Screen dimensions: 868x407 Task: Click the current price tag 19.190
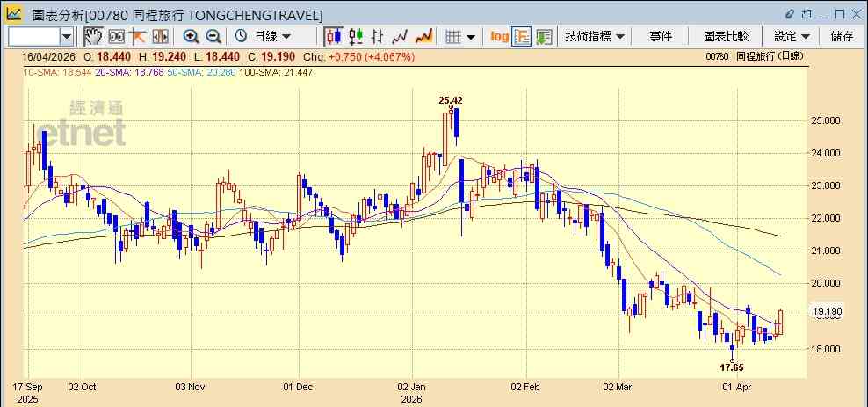[x=827, y=311]
